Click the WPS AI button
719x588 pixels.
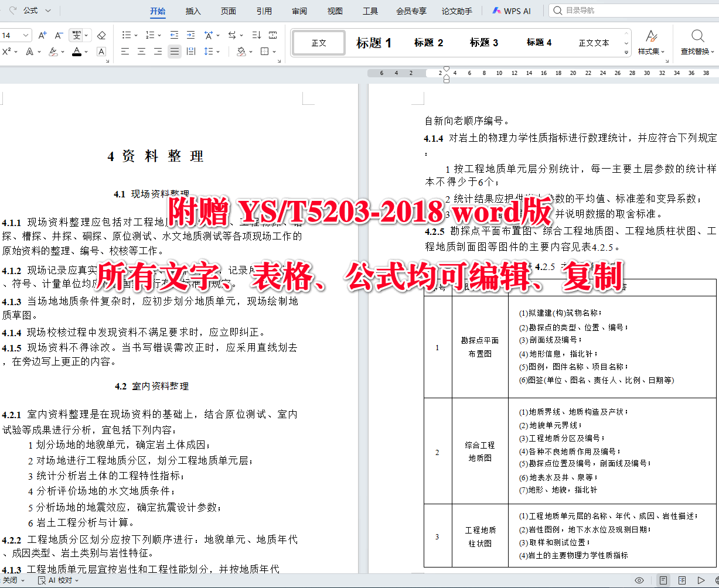click(x=512, y=11)
